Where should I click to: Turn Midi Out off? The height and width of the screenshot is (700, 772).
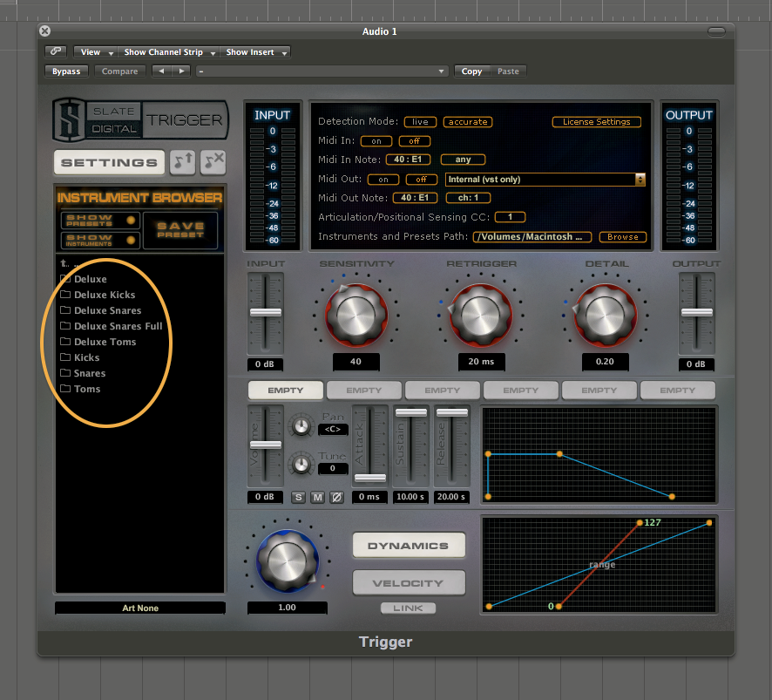coord(422,180)
